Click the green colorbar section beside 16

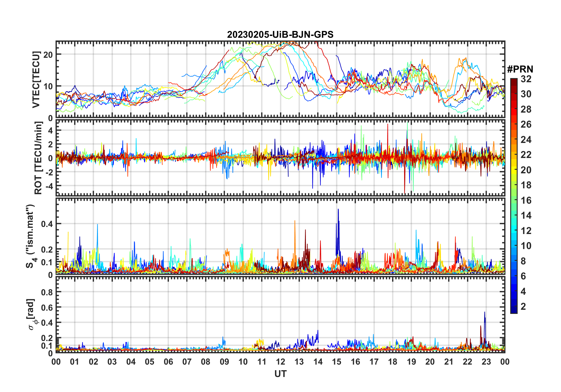(514, 200)
